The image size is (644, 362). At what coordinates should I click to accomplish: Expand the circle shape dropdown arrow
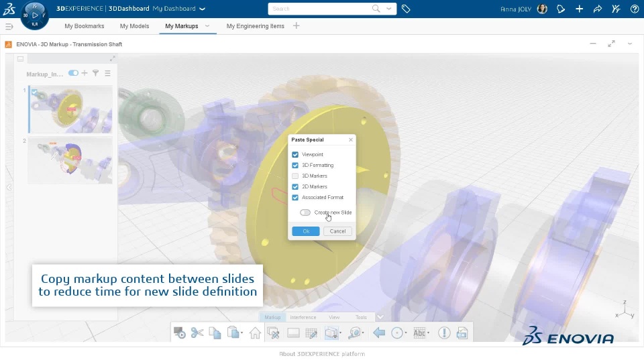[x=406, y=333]
